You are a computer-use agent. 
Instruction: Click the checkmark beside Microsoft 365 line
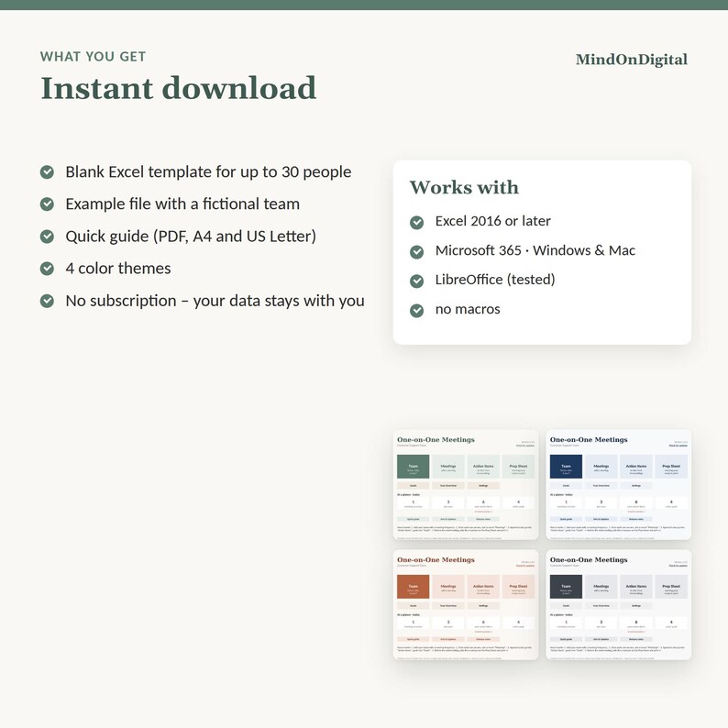(417, 251)
